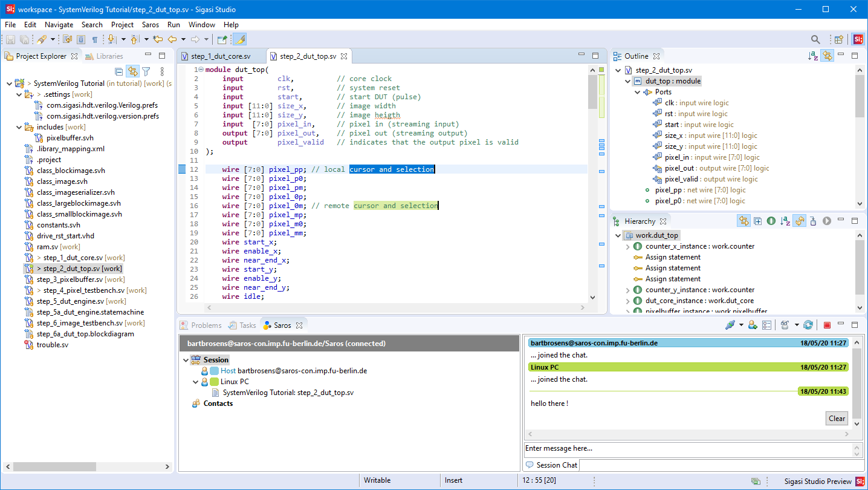Click the red Stop Session icon in Saros
This screenshot has height=490, width=868.
[827, 325]
